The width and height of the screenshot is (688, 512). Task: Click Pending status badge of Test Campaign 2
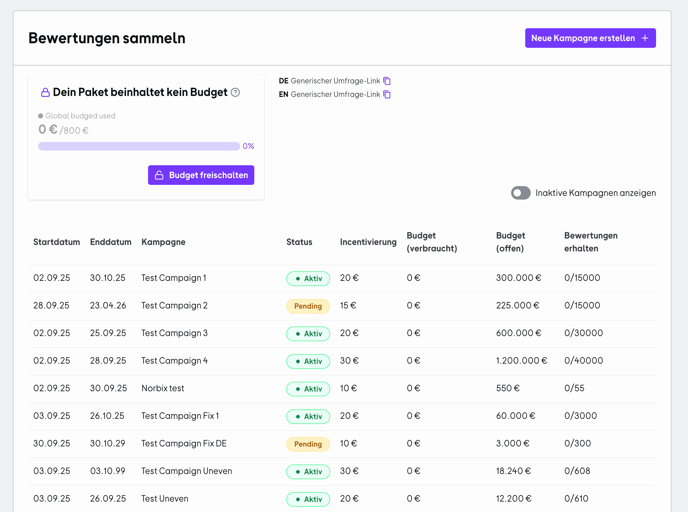[308, 306]
